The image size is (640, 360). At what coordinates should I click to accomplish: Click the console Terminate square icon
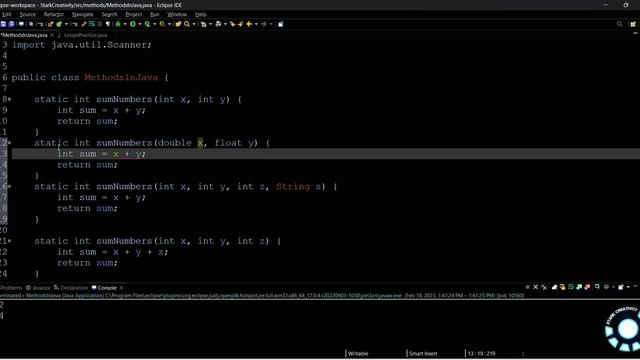click(527, 287)
